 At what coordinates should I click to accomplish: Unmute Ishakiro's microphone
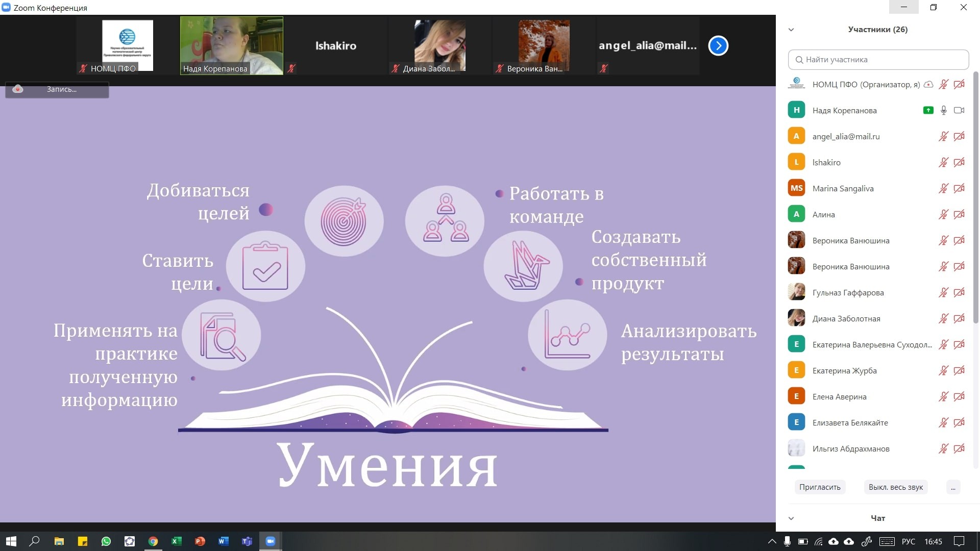943,162
